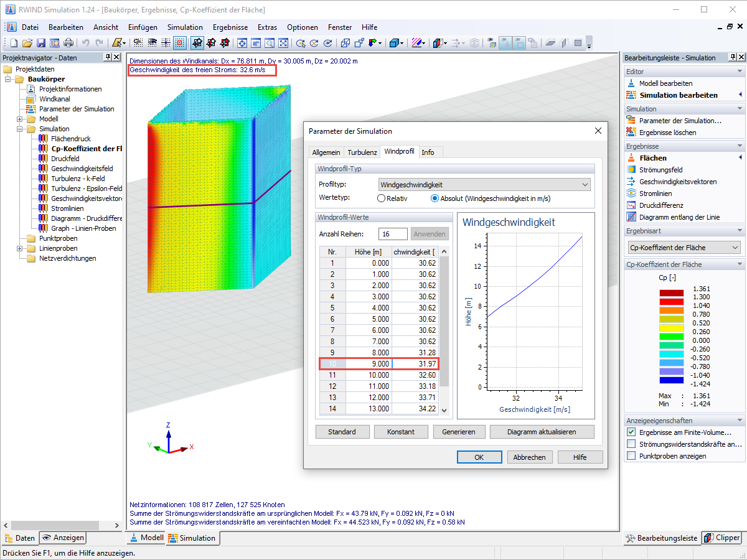This screenshot has width=747, height=560.
Task: Click the Stromlinien icon in the right panel
Action: [x=631, y=194]
